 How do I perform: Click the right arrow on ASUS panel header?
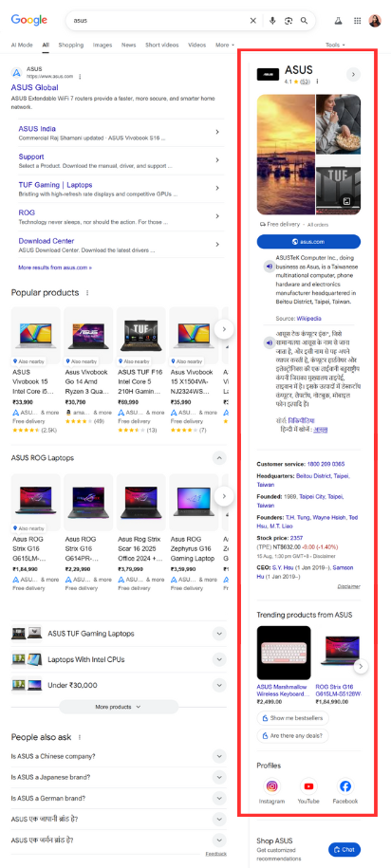[x=353, y=74]
